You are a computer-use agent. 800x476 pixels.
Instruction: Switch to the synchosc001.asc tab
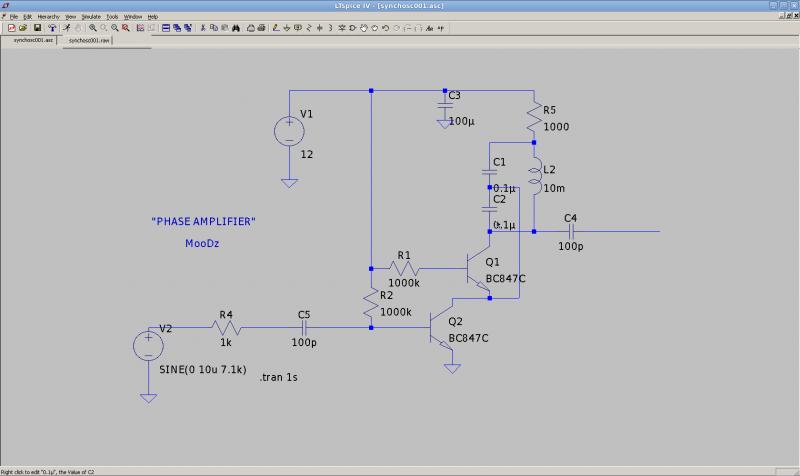[x=33, y=40]
